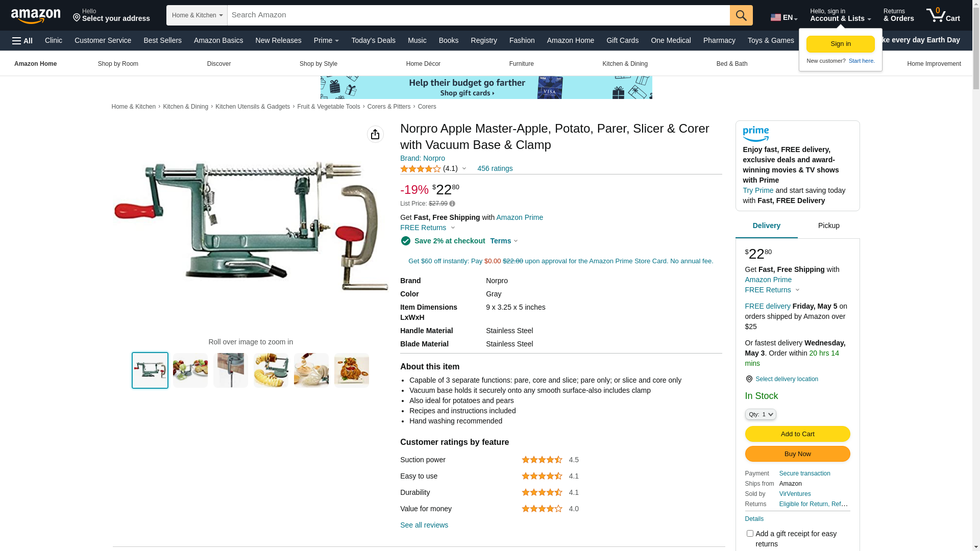
Task: Switch to the Pickup tab
Action: coord(828,226)
